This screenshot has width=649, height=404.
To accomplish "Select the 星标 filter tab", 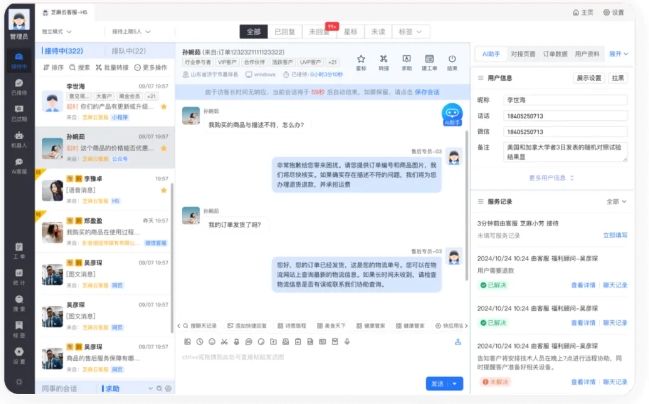I will [350, 31].
